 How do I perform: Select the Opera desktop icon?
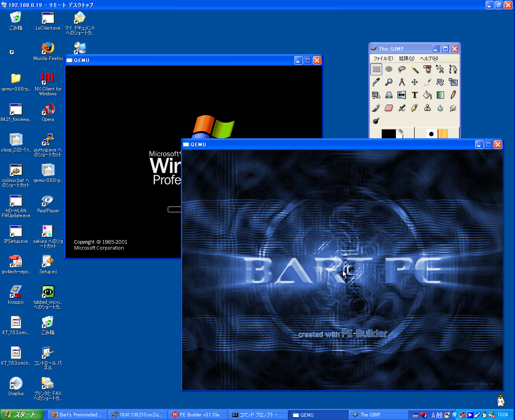(48, 112)
